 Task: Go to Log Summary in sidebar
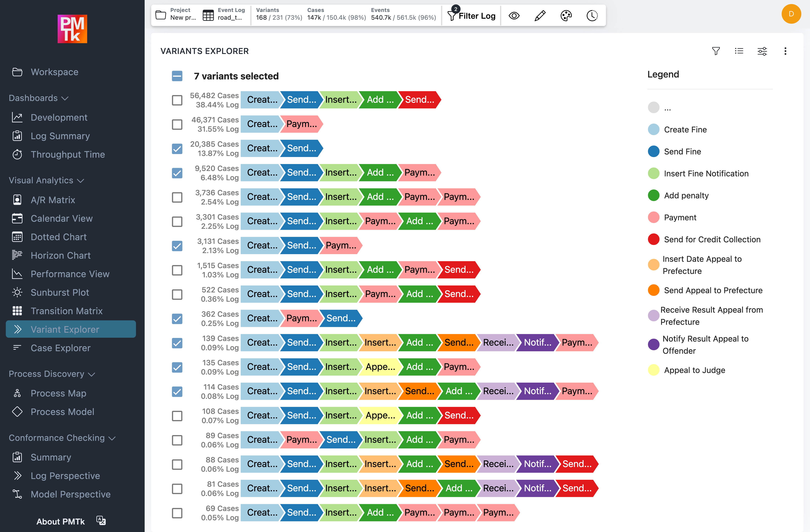pyautogui.click(x=60, y=136)
